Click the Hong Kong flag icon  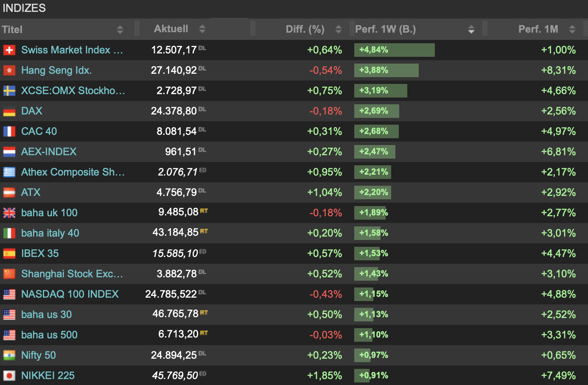coord(9,70)
